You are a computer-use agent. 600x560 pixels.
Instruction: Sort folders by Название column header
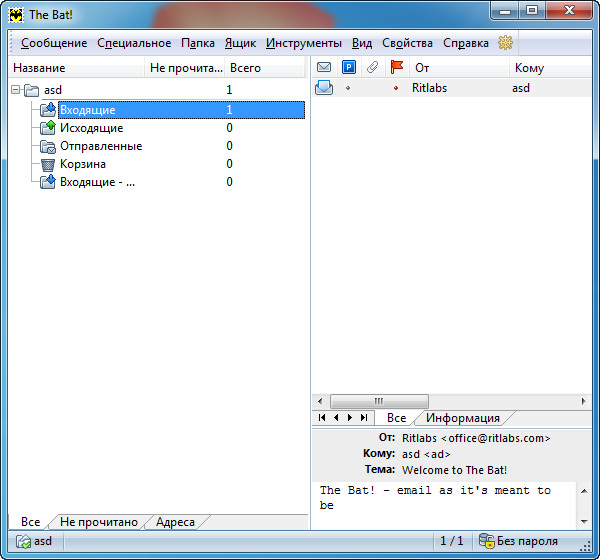tap(76, 68)
